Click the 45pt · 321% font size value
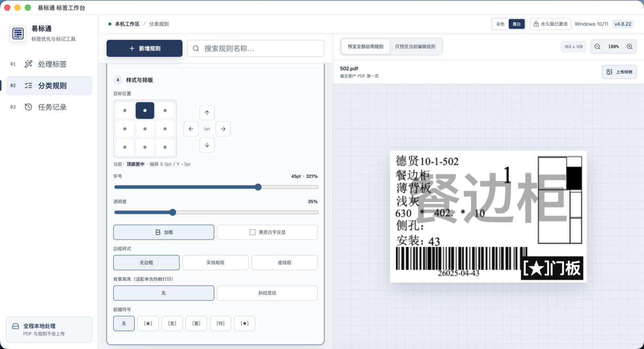This screenshot has height=349, width=644. (x=304, y=177)
